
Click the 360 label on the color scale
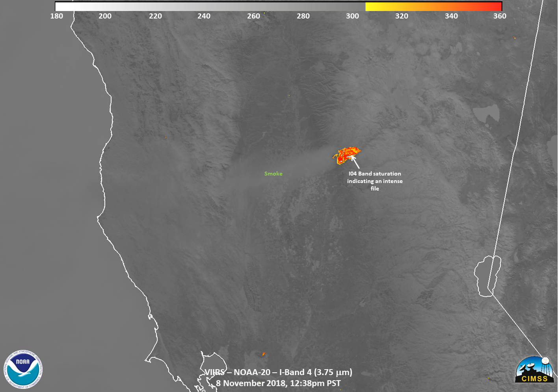[x=500, y=16]
